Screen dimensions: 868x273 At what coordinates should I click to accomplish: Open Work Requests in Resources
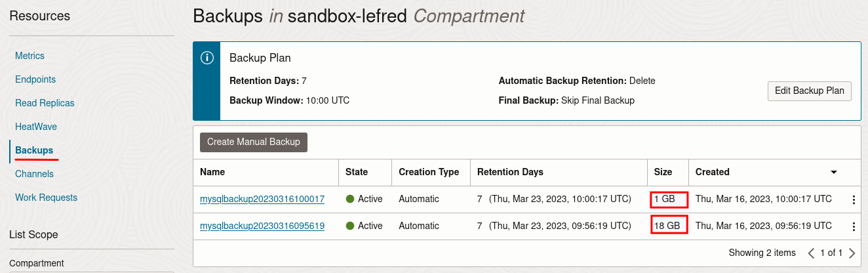(46, 198)
